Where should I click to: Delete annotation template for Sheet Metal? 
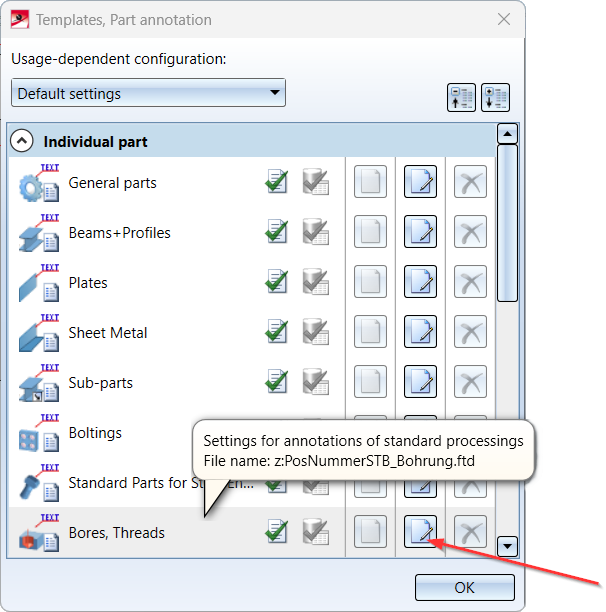click(x=470, y=331)
